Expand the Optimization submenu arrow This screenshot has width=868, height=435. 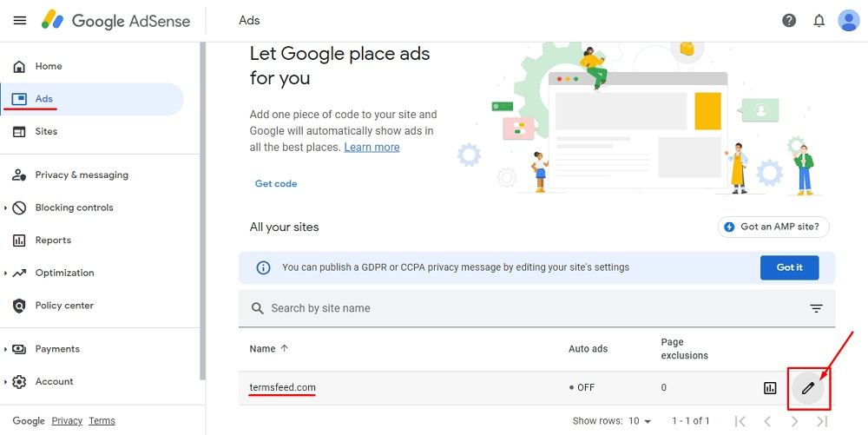[5, 274]
